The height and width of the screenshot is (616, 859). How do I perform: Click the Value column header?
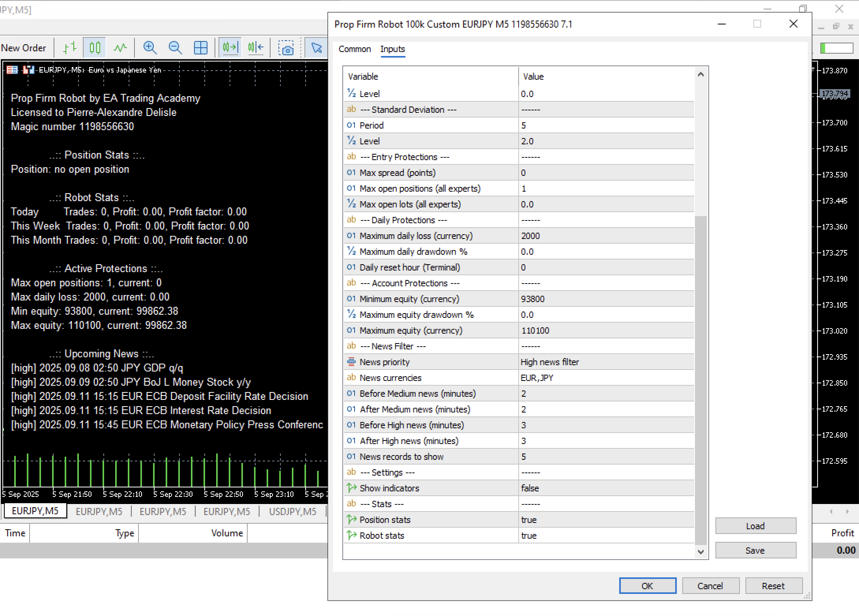(606, 77)
